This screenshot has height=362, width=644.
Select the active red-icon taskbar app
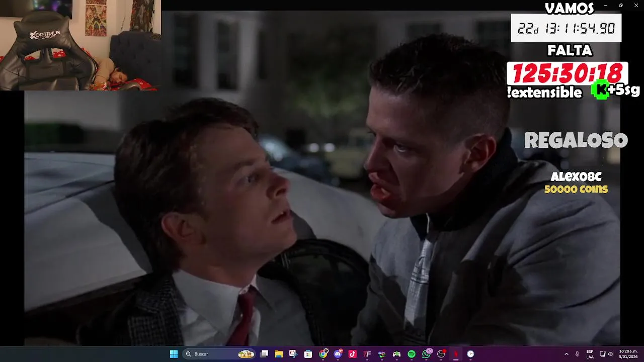click(456, 354)
